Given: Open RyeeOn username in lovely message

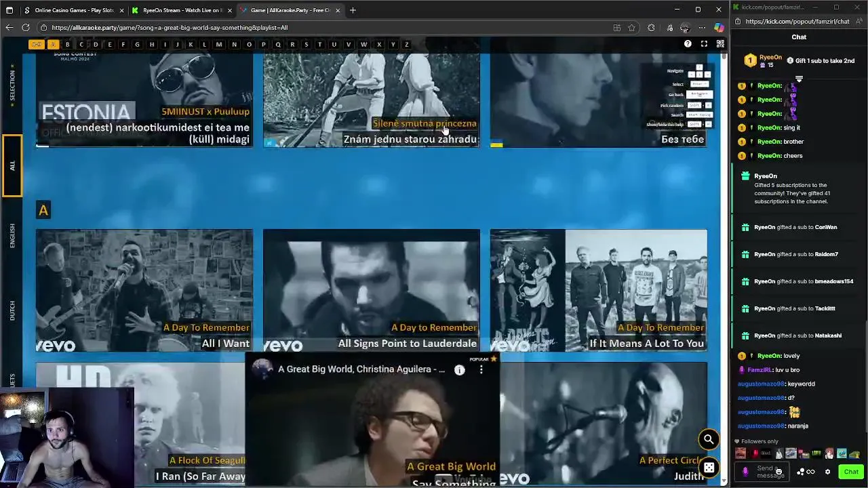Looking at the screenshot, I should tap(769, 356).
